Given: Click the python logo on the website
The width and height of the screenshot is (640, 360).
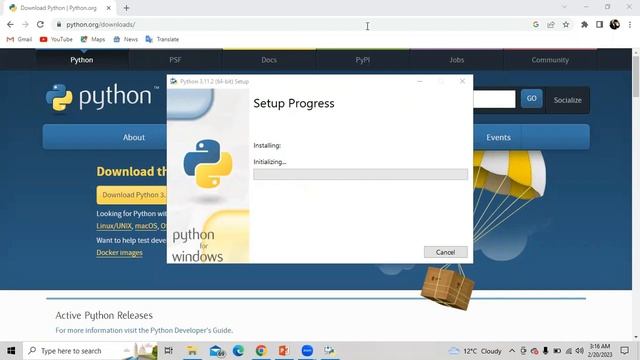Looking at the screenshot, I should tap(102, 97).
